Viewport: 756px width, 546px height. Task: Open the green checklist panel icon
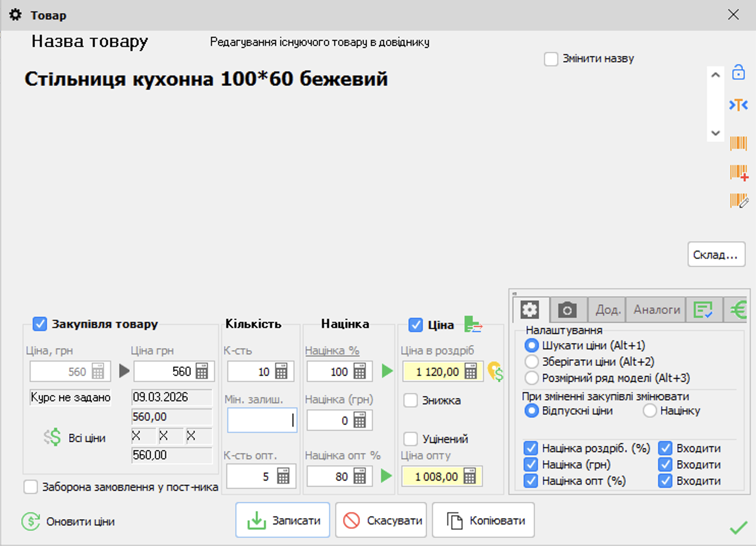click(x=705, y=309)
